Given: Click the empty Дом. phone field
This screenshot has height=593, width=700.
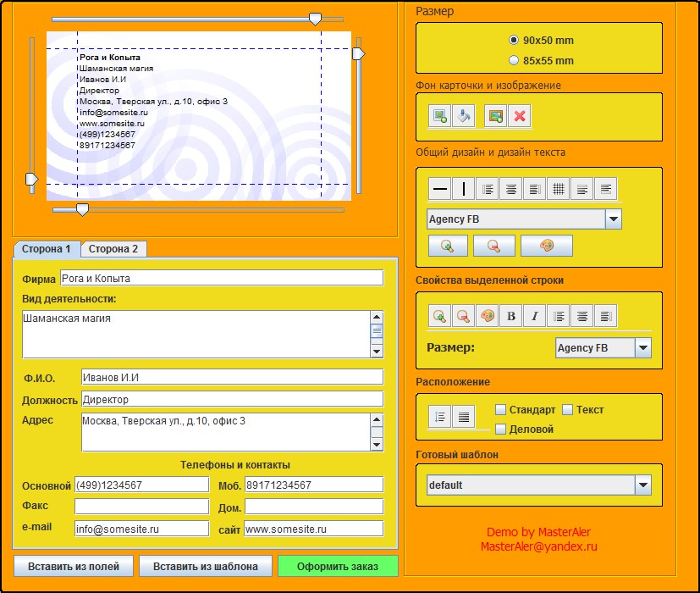Looking at the screenshot, I should click(314, 507).
